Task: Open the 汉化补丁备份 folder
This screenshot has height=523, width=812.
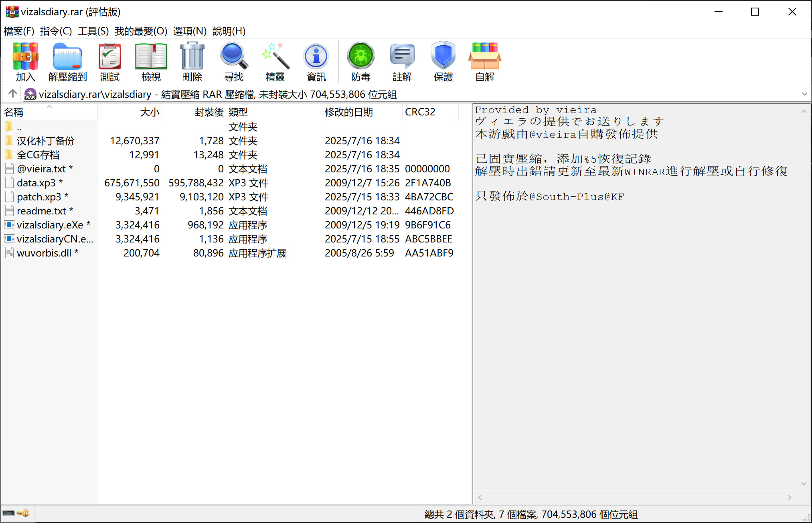Action: (45, 141)
